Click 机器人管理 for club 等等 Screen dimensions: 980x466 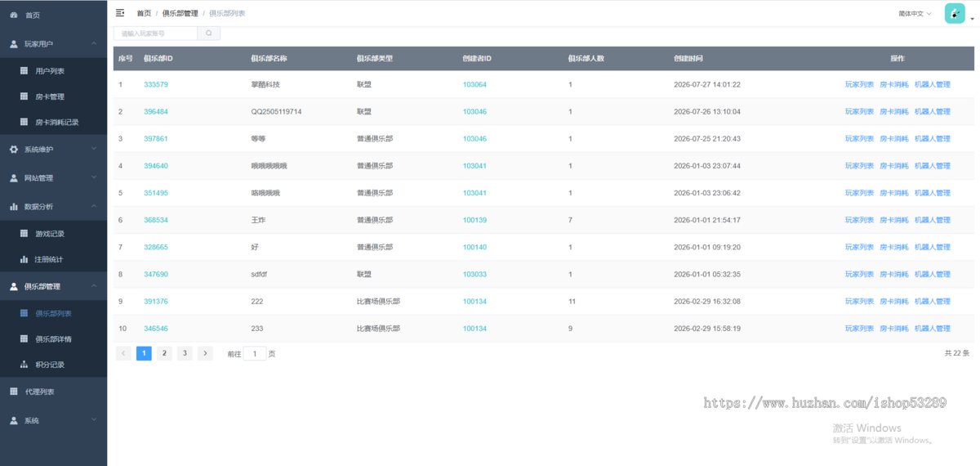[933, 138]
